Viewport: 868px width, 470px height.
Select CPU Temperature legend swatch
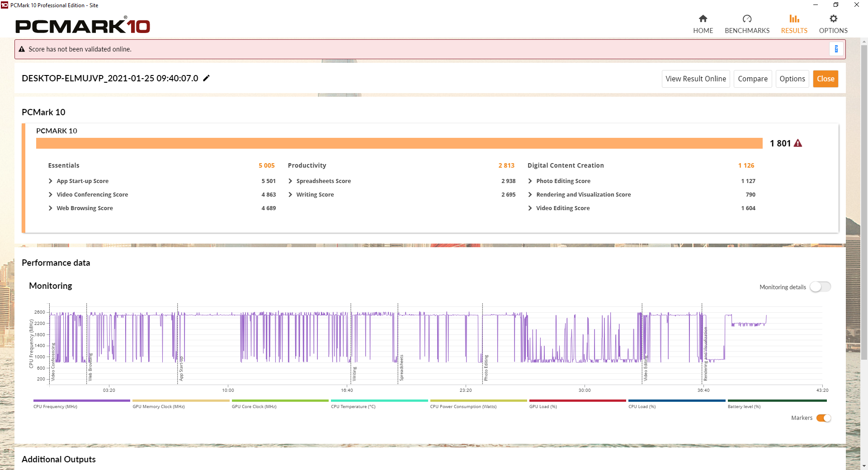[379, 400]
